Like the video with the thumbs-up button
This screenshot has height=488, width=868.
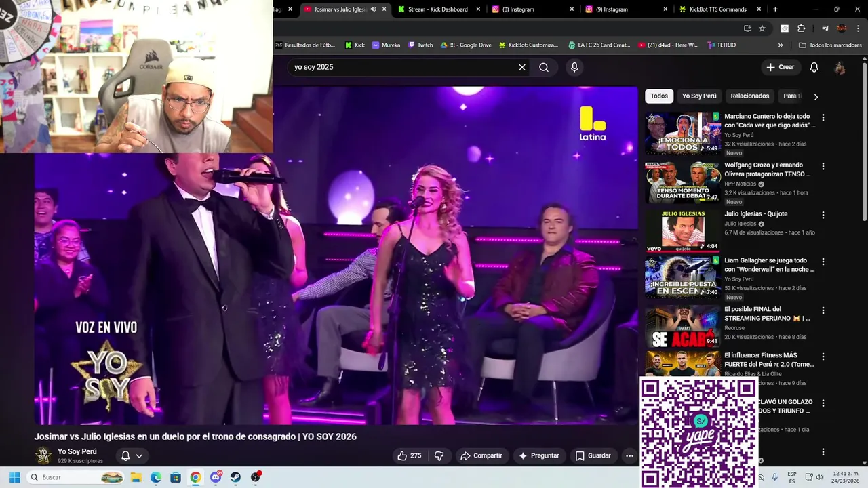(410, 455)
